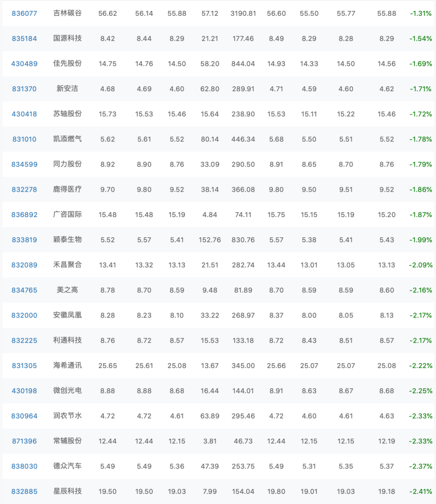
Task: Open stock code link 834599
Action: click(24, 164)
